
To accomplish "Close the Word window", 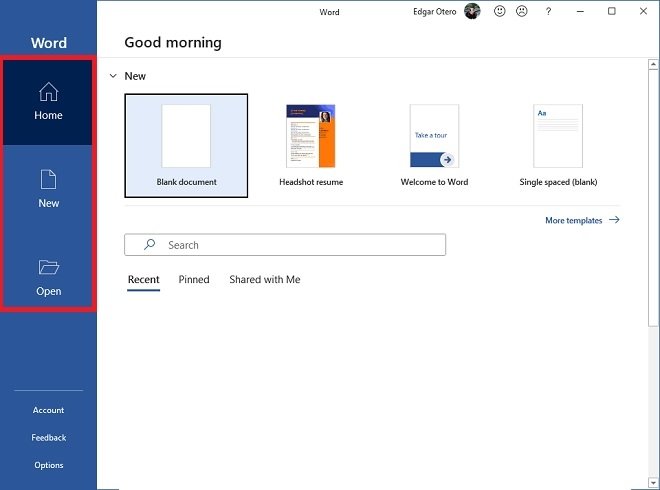I will click(x=643, y=11).
